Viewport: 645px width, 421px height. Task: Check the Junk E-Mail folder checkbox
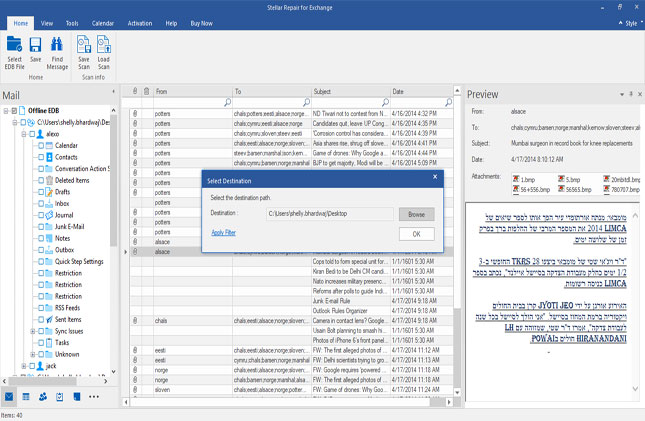pos(41,226)
